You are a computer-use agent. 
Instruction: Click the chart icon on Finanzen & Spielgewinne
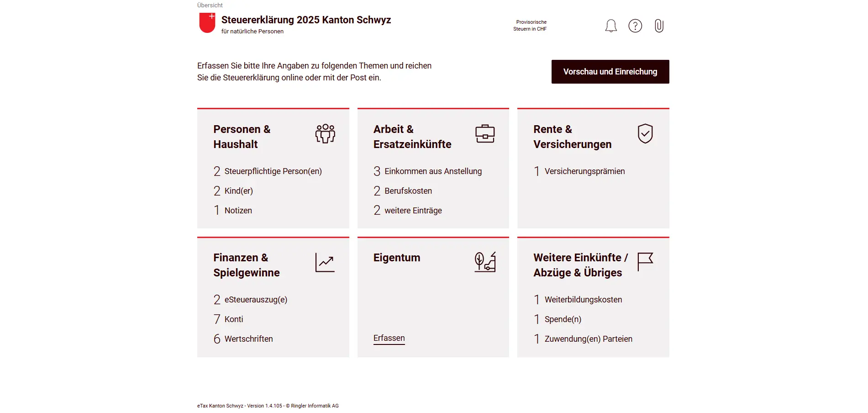click(x=325, y=262)
